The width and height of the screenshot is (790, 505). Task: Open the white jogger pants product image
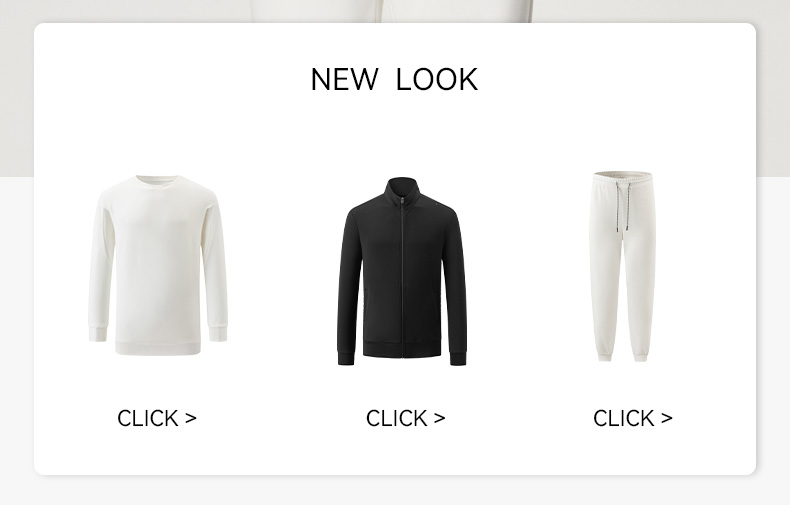tap(623, 266)
